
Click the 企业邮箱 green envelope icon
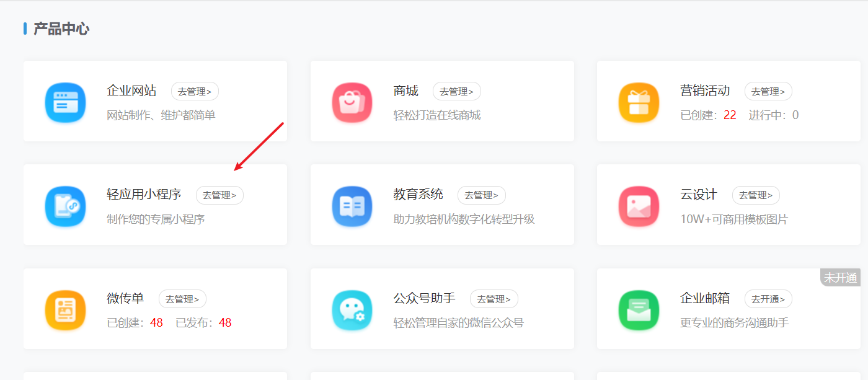pyautogui.click(x=639, y=309)
